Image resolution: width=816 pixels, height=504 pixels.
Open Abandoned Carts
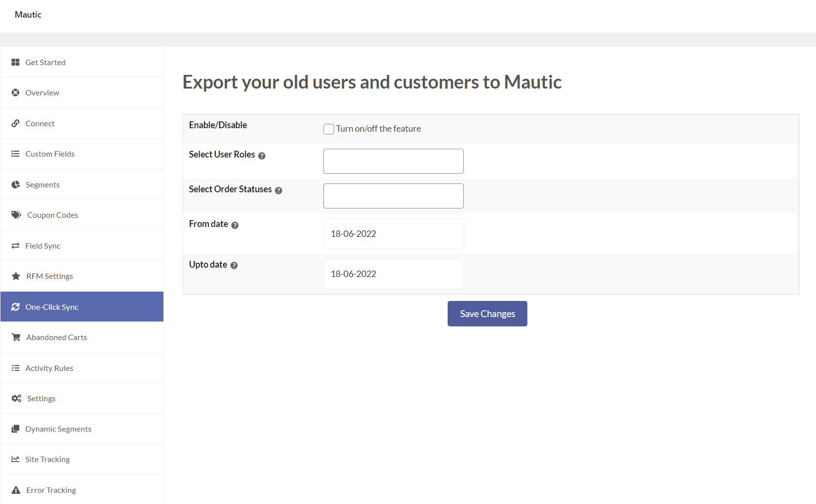(82, 337)
